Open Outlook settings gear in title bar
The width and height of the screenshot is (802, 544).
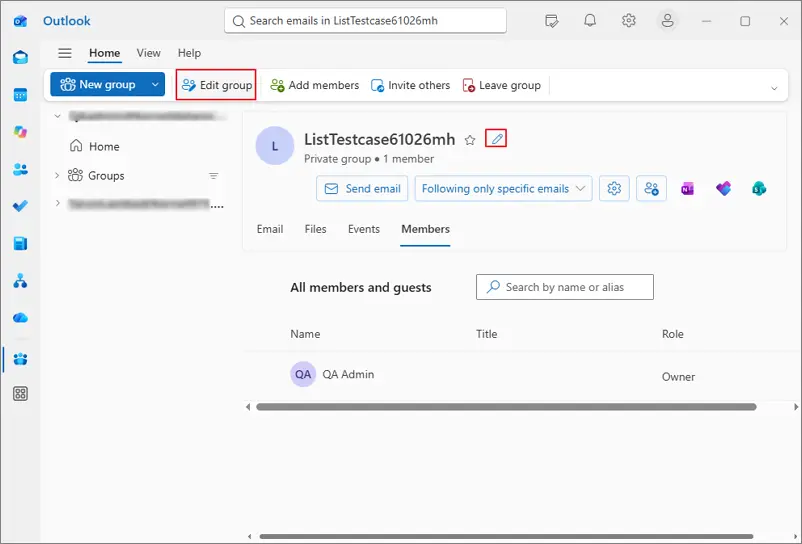click(629, 21)
